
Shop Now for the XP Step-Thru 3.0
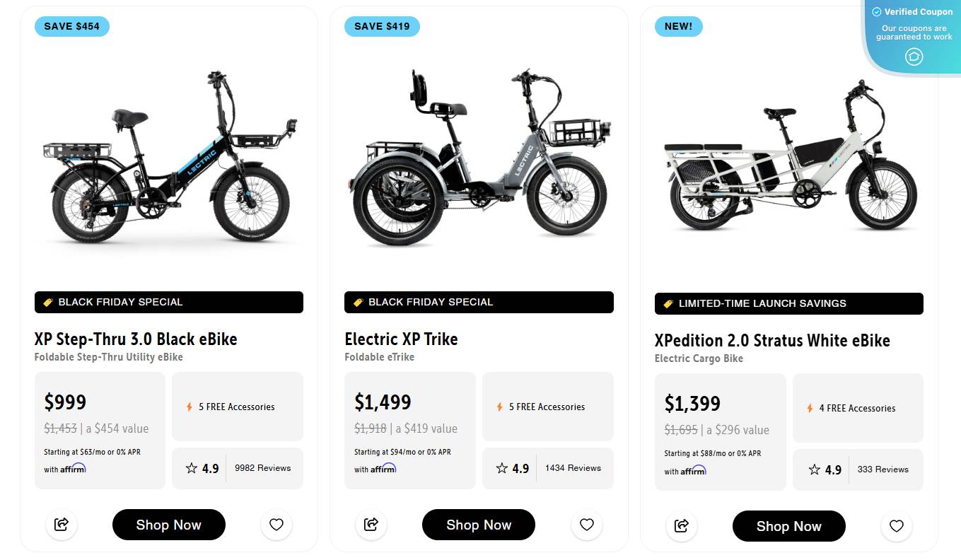(x=168, y=525)
